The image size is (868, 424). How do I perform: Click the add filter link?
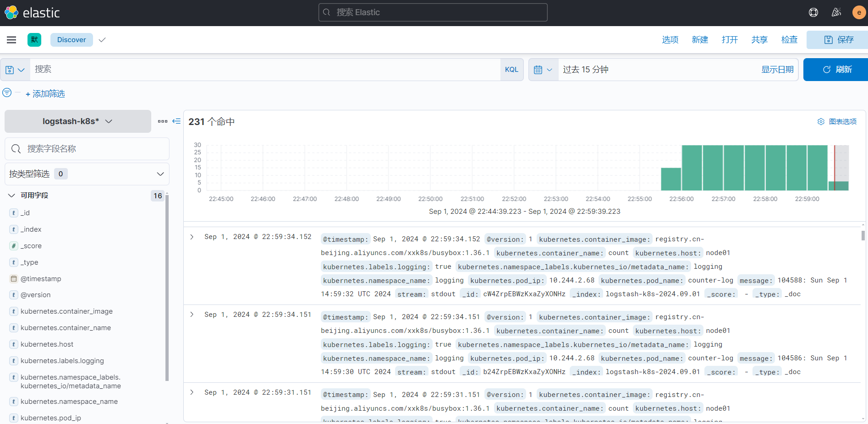tap(45, 94)
